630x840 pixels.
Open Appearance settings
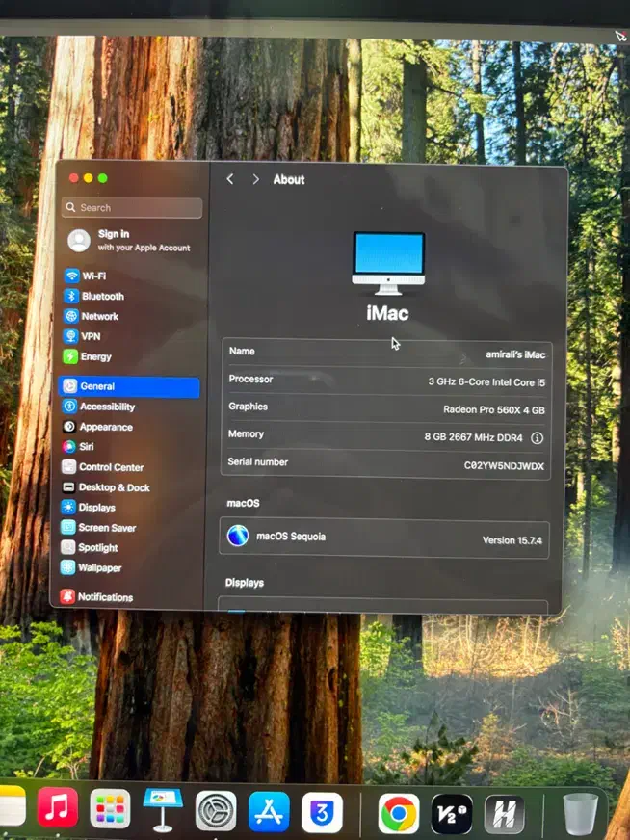point(98,427)
